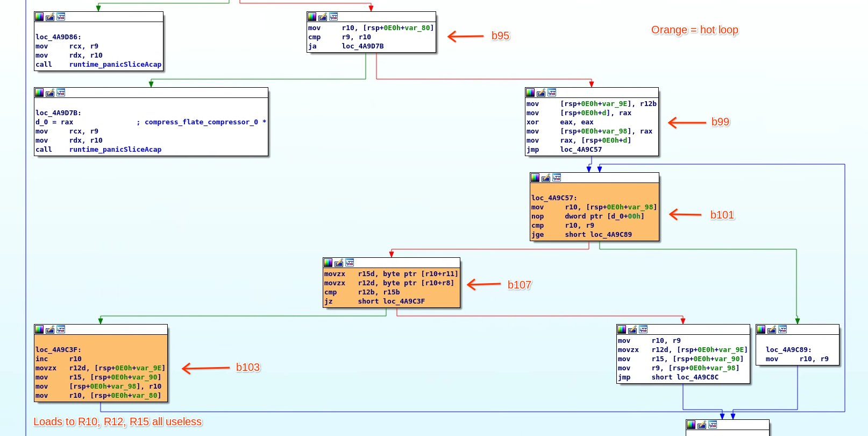The height and width of the screenshot is (436, 868).
Task: Click the third title icon on loc_4A9D86 node
Action: (61, 17)
